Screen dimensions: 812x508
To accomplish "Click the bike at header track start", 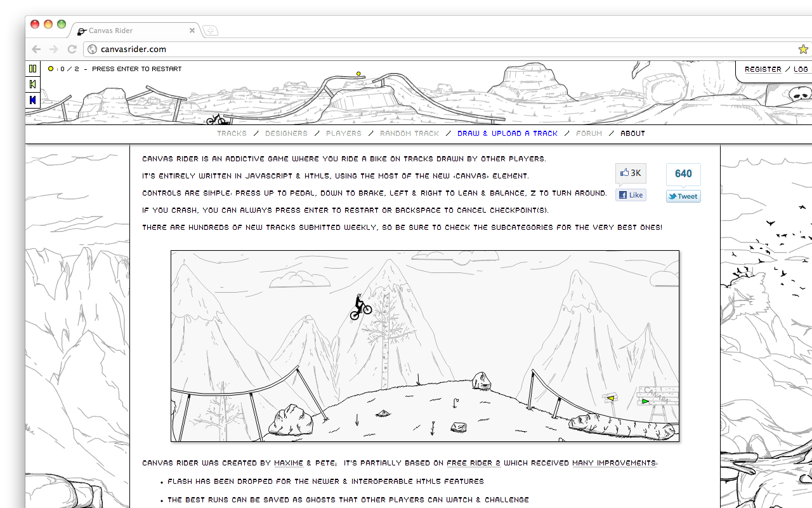I will [x=216, y=119].
